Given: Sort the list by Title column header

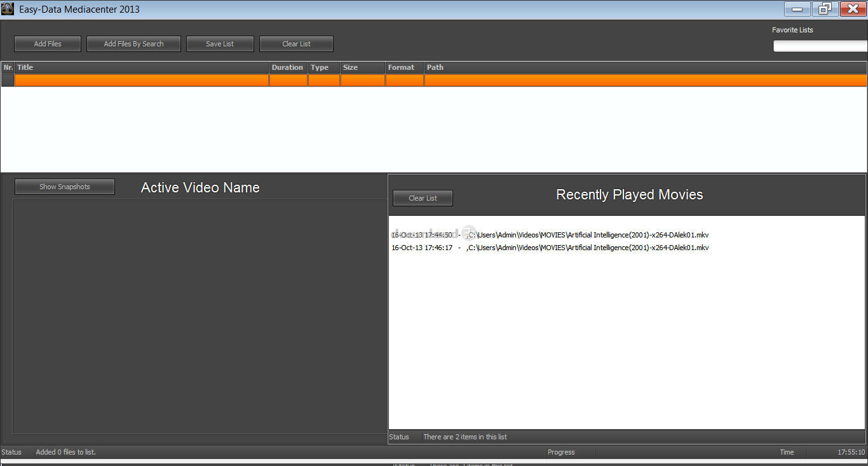Looking at the screenshot, I should [x=141, y=67].
